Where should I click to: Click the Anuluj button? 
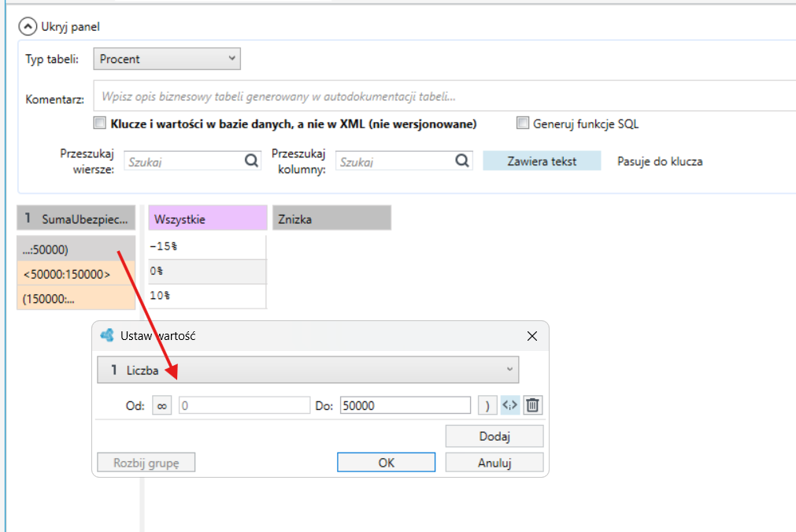click(x=494, y=463)
